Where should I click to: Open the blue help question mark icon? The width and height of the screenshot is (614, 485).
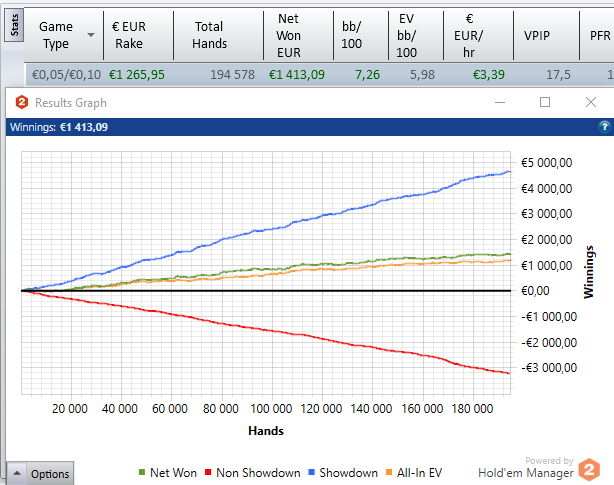[603, 127]
